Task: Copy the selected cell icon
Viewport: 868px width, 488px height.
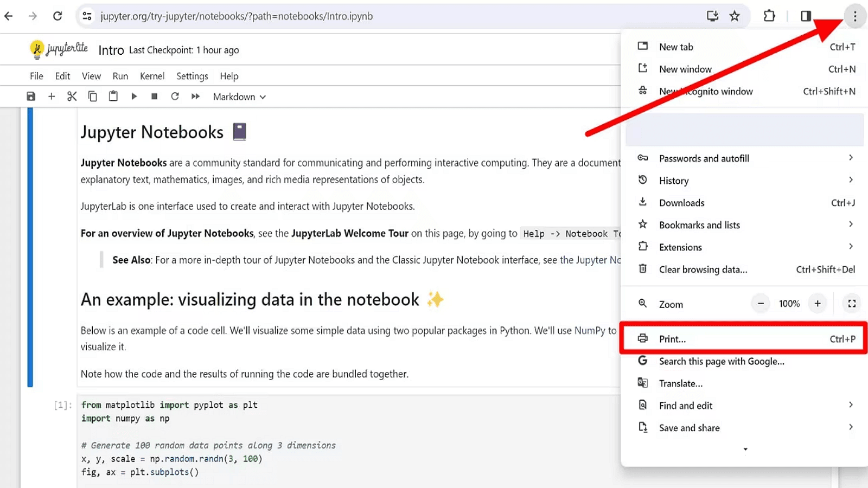Action: click(x=93, y=97)
